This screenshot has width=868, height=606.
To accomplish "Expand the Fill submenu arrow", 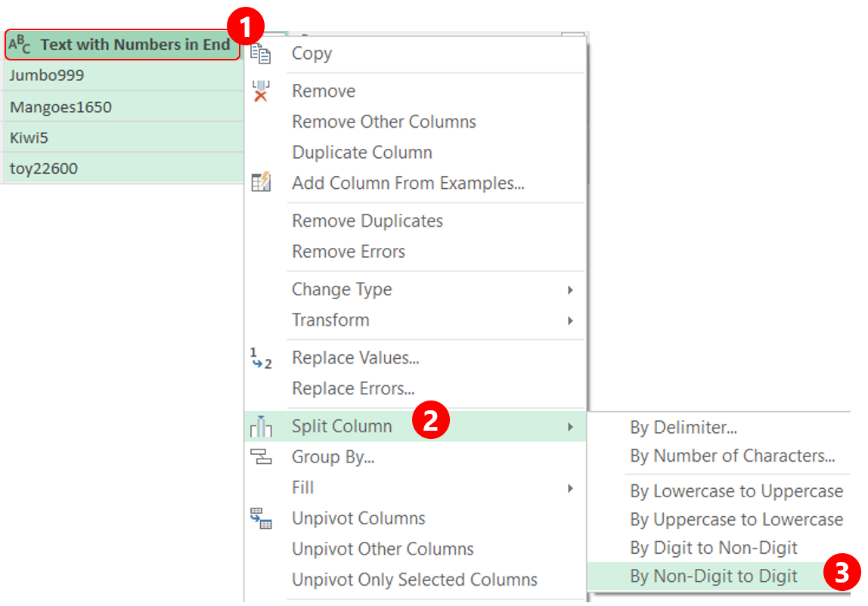I will coord(570,488).
